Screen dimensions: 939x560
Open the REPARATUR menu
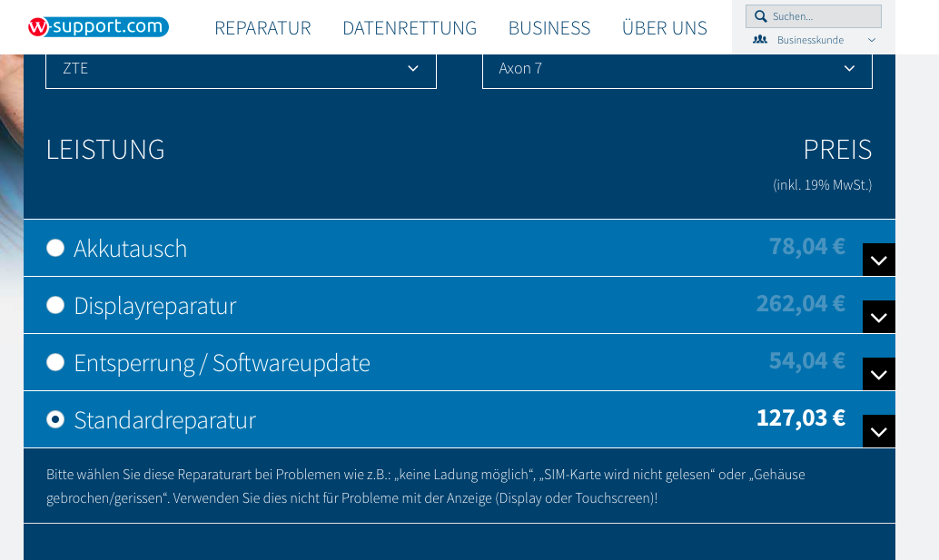tap(262, 27)
